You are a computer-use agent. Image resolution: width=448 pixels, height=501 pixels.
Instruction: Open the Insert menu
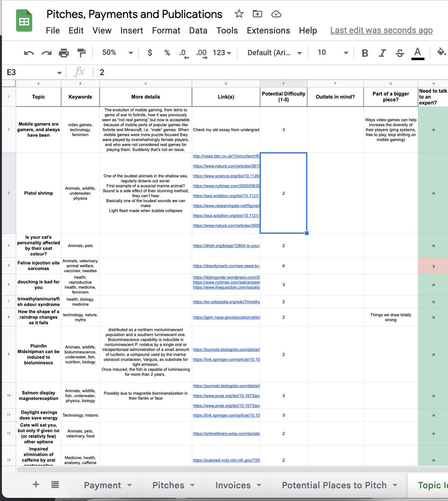point(132,30)
